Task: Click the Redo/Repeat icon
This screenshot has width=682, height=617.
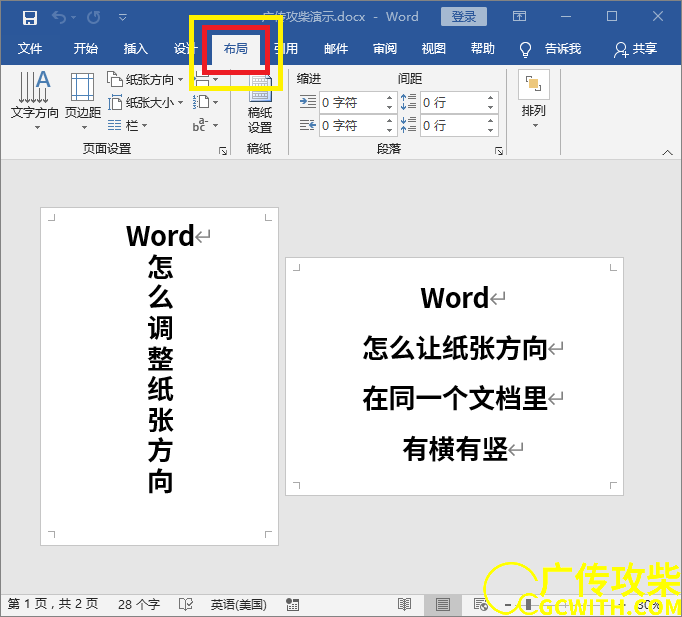Action: point(94,17)
